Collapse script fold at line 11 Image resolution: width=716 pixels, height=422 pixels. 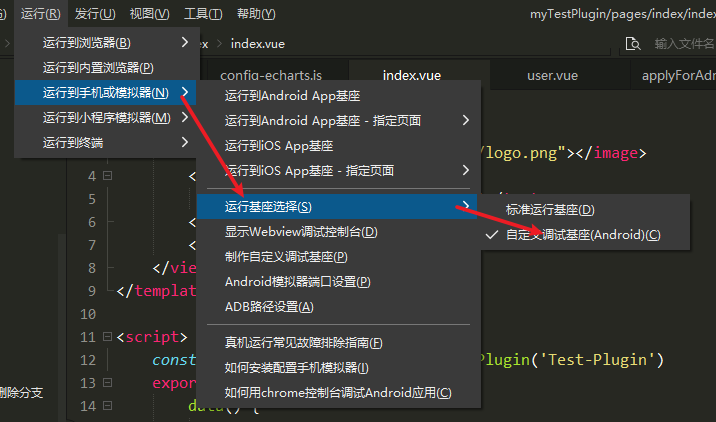[107, 337]
